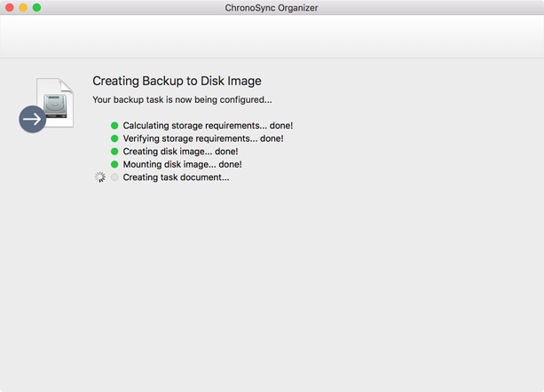Select the Verifying storage requirements status line
The width and height of the screenshot is (544, 392).
[x=203, y=138]
